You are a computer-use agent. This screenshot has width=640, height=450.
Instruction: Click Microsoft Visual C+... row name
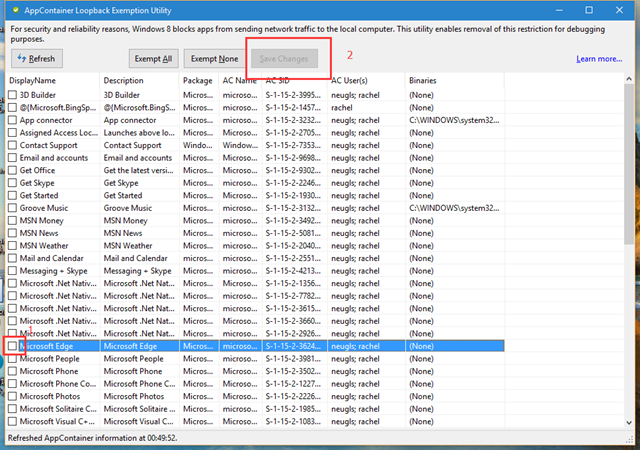57,421
